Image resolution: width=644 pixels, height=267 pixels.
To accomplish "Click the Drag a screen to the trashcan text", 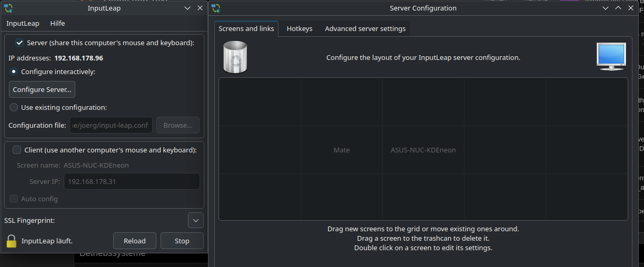I will pos(423,238).
